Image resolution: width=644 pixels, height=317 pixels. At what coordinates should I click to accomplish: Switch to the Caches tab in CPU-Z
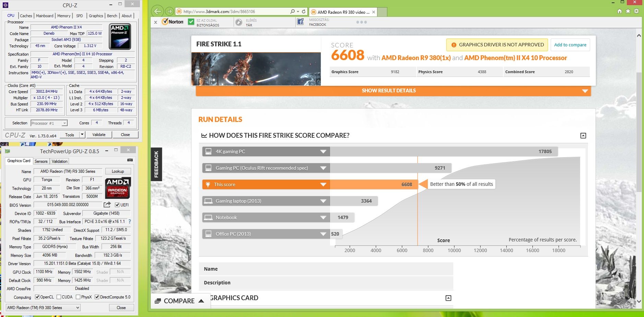coord(26,16)
